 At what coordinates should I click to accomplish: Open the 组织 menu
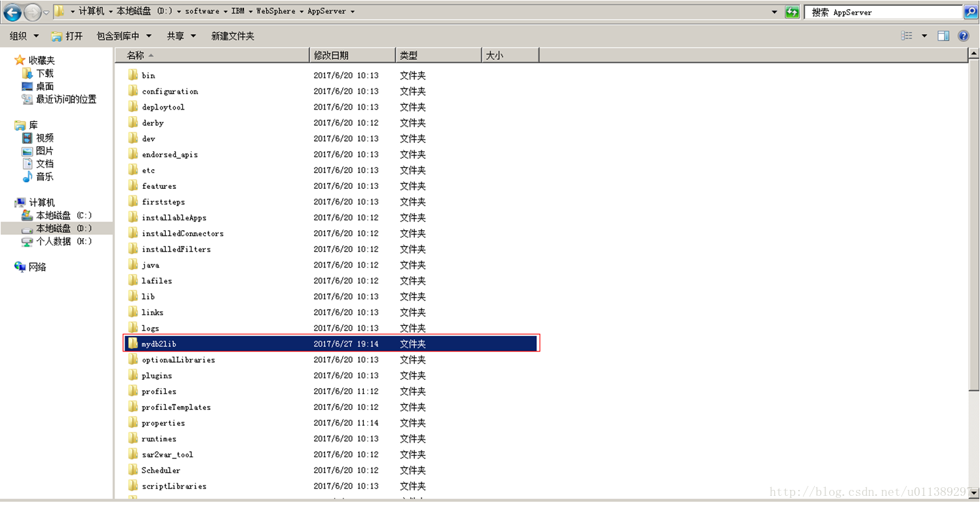coord(24,36)
